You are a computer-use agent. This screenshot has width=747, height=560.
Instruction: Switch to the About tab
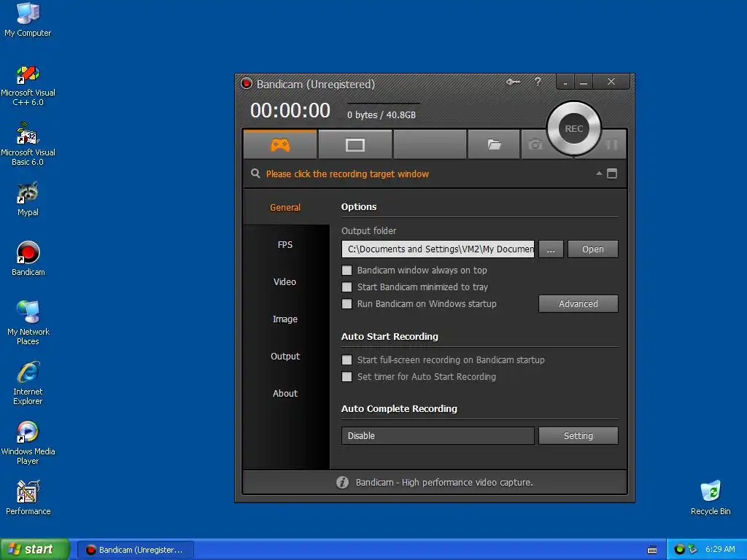[285, 393]
